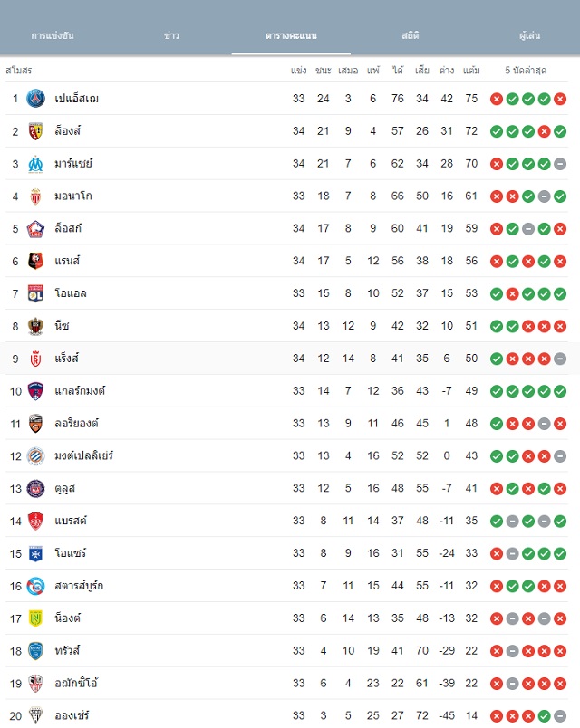The width and height of the screenshot is (580, 728).
Task: Click Lens's most recent result icon
Action: point(560,131)
